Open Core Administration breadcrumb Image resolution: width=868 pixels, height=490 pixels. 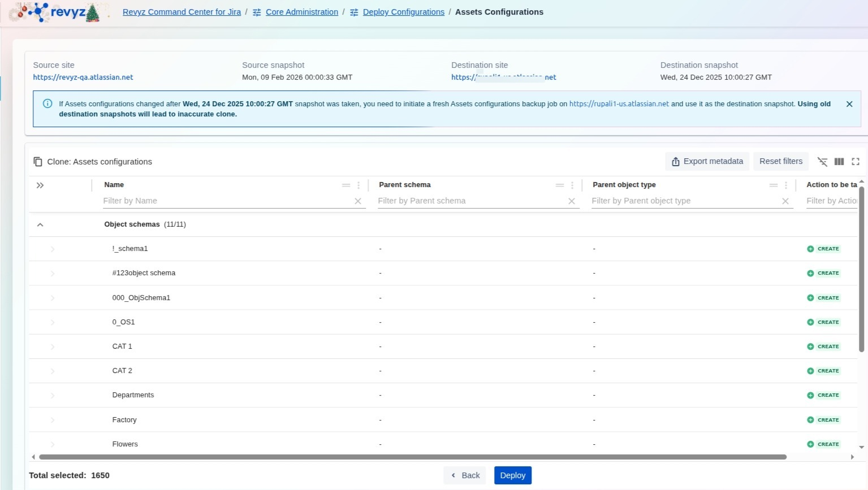coord(301,12)
